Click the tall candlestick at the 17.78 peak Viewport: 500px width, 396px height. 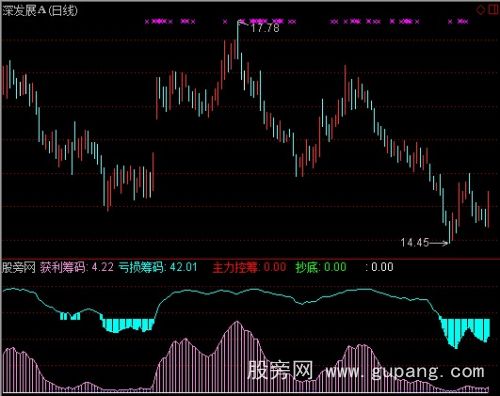click(x=238, y=40)
